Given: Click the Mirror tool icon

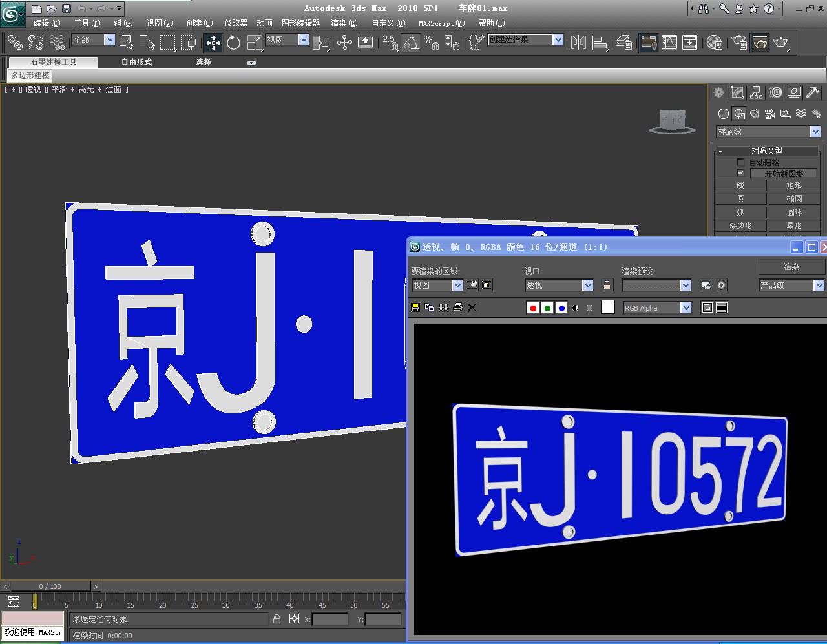Looking at the screenshot, I should [x=579, y=43].
